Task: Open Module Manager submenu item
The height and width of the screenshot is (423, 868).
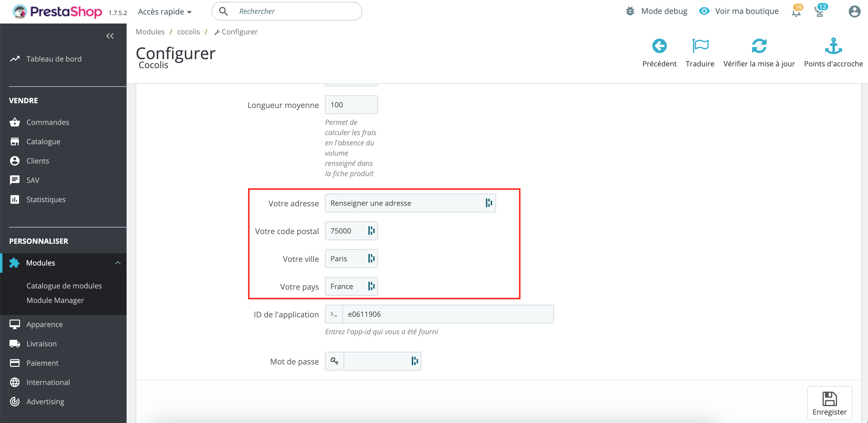Action: point(55,300)
